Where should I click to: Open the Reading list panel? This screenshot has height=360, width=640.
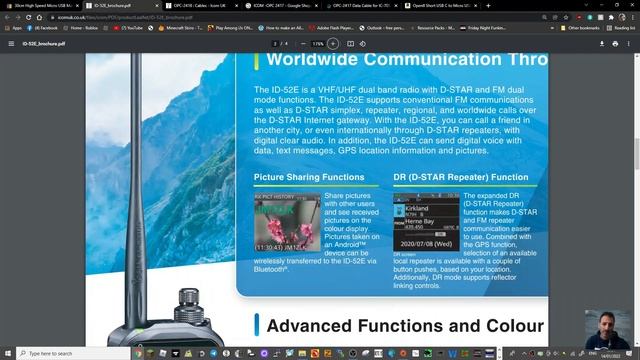[621, 28]
